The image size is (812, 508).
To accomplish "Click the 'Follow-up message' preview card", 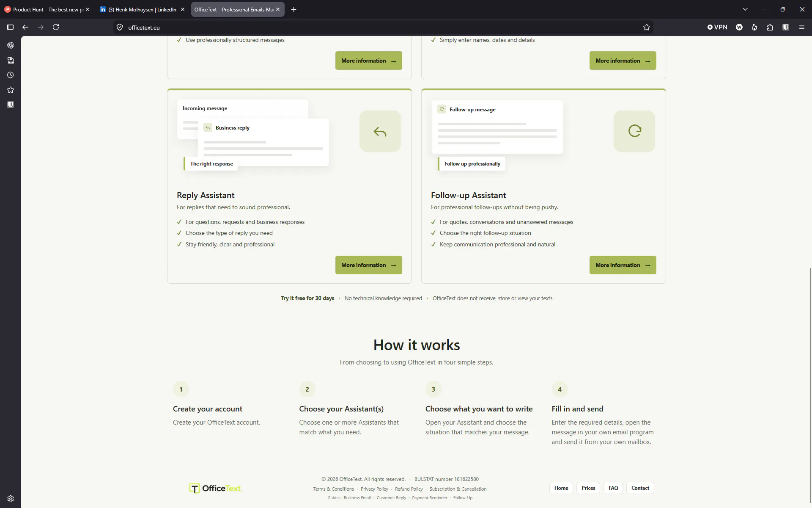I will (x=497, y=127).
